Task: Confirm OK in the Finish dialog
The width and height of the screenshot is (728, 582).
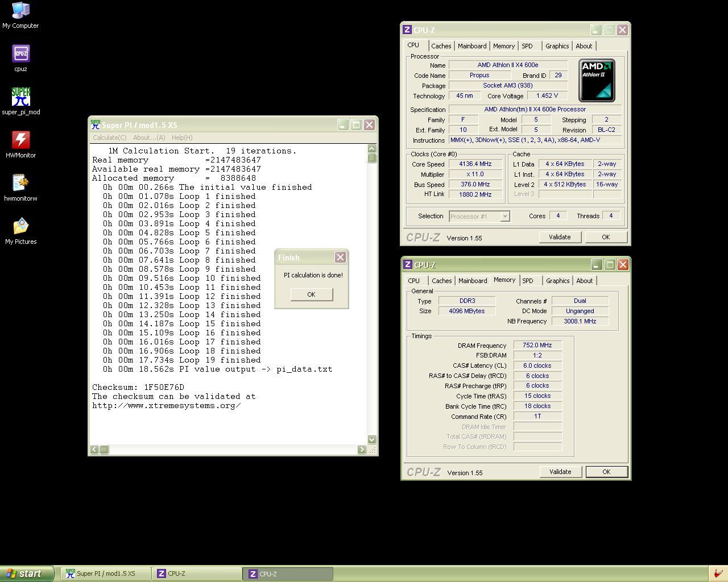Action: (311, 294)
